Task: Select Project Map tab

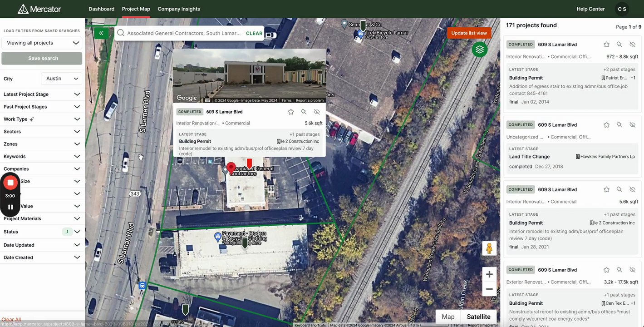Action: point(136,9)
